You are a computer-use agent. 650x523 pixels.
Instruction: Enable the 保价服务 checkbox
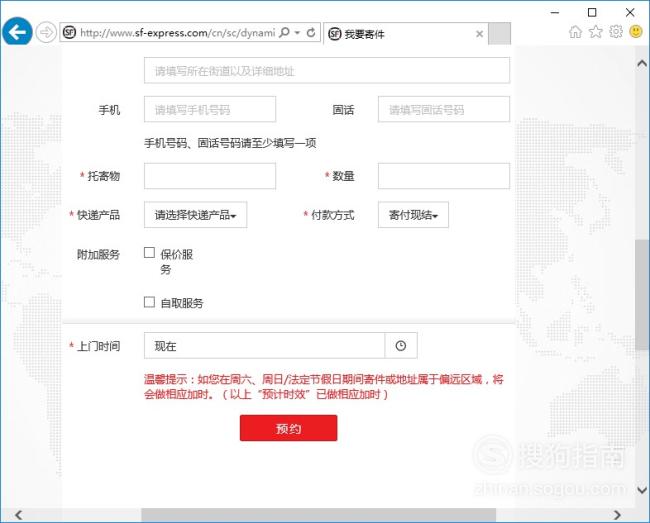[x=149, y=253]
